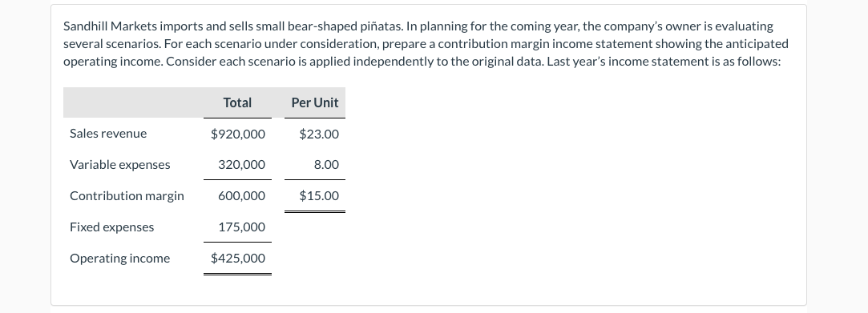
Task: Select the Contribution margin row label
Action: tap(127, 196)
